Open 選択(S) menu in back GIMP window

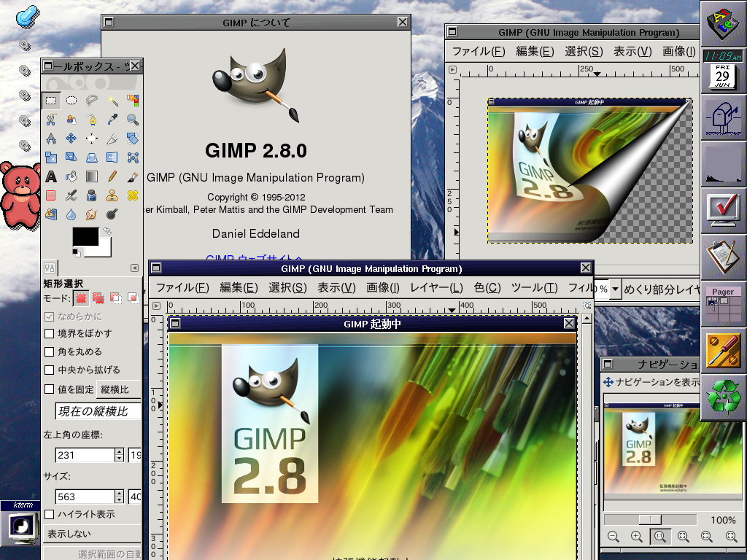pyautogui.click(x=584, y=52)
